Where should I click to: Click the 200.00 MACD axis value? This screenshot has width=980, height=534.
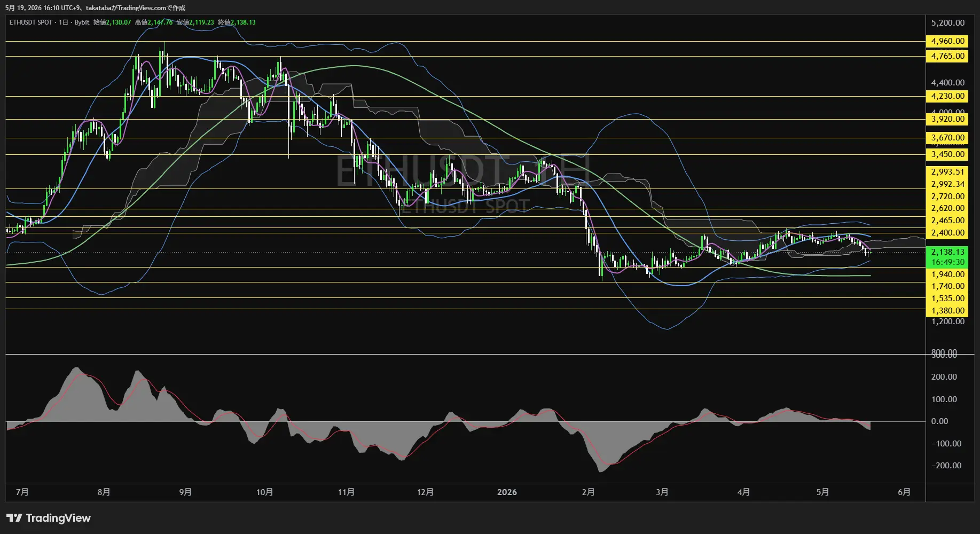click(944, 377)
